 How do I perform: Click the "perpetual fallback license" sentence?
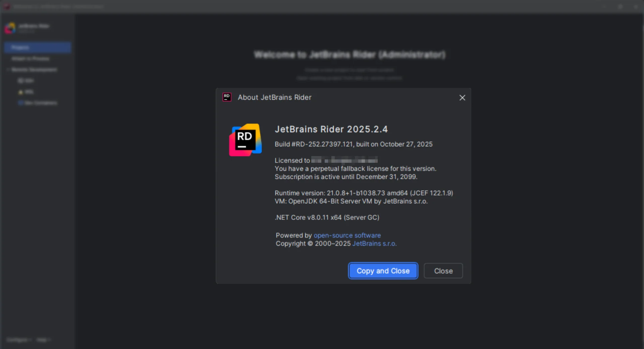tap(356, 169)
